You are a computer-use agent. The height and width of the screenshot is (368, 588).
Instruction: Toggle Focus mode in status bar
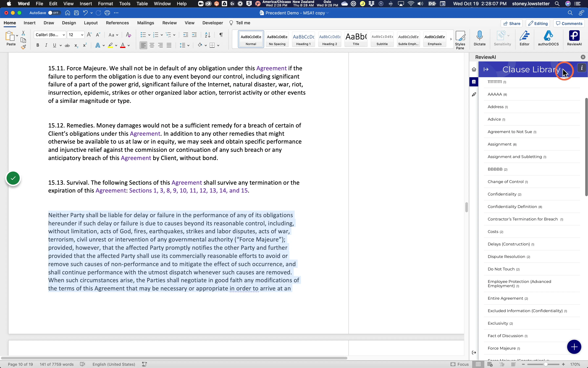click(x=460, y=364)
